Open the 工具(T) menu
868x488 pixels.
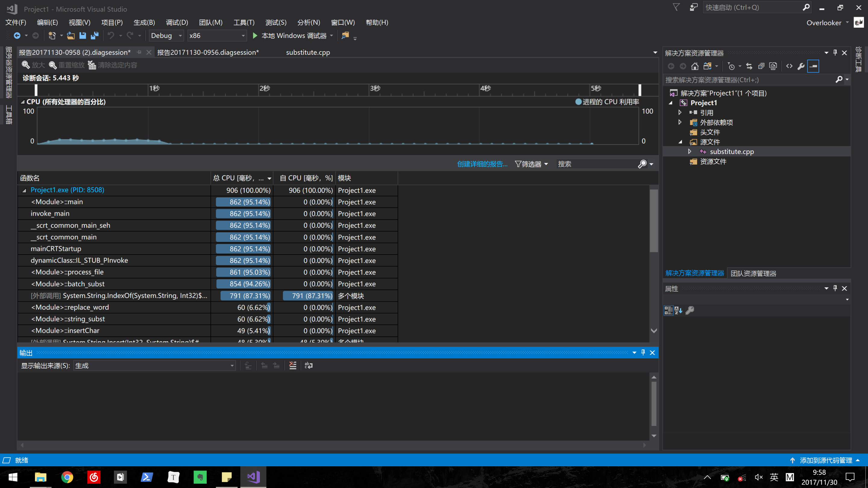[244, 22]
